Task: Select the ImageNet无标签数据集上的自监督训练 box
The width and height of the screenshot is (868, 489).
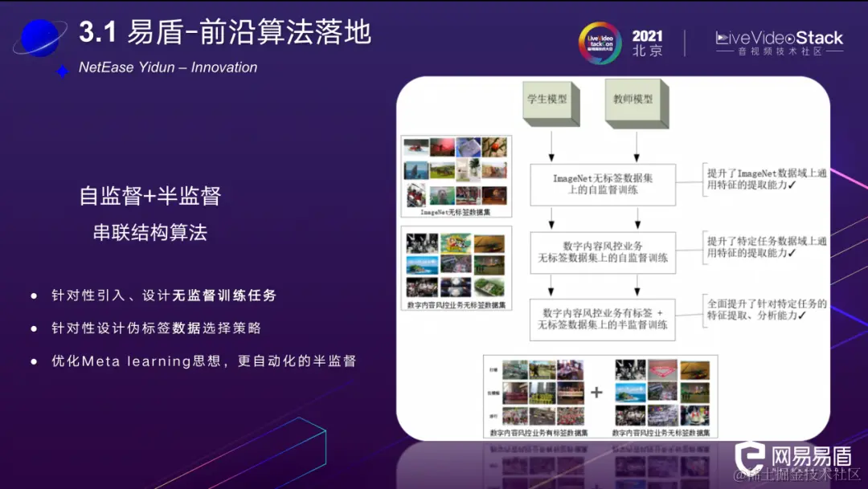Action: coord(602,185)
